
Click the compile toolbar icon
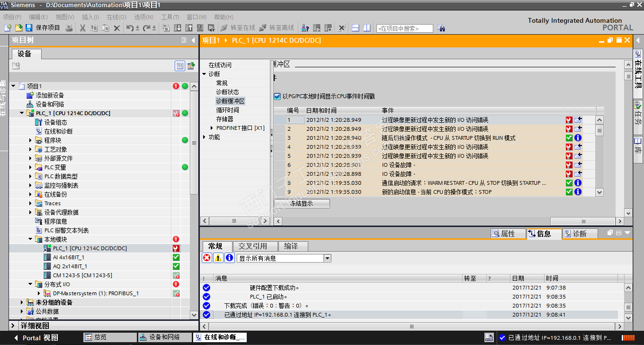coord(166,28)
